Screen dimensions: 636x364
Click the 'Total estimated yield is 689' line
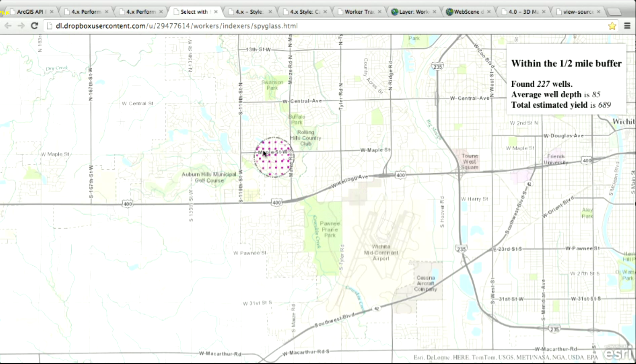click(x=561, y=105)
